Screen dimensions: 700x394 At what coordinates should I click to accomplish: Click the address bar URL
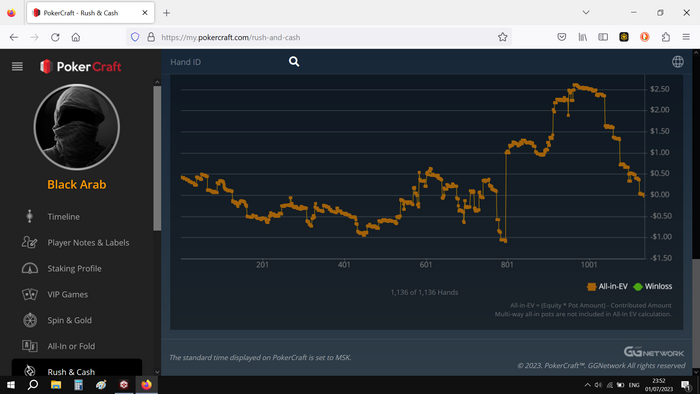coord(230,37)
